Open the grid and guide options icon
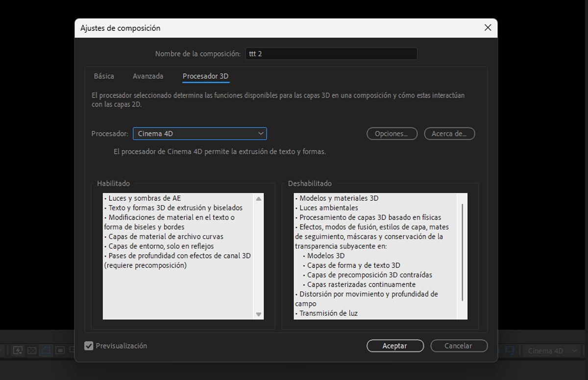Viewport: 588px width, 380px height. (59, 350)
